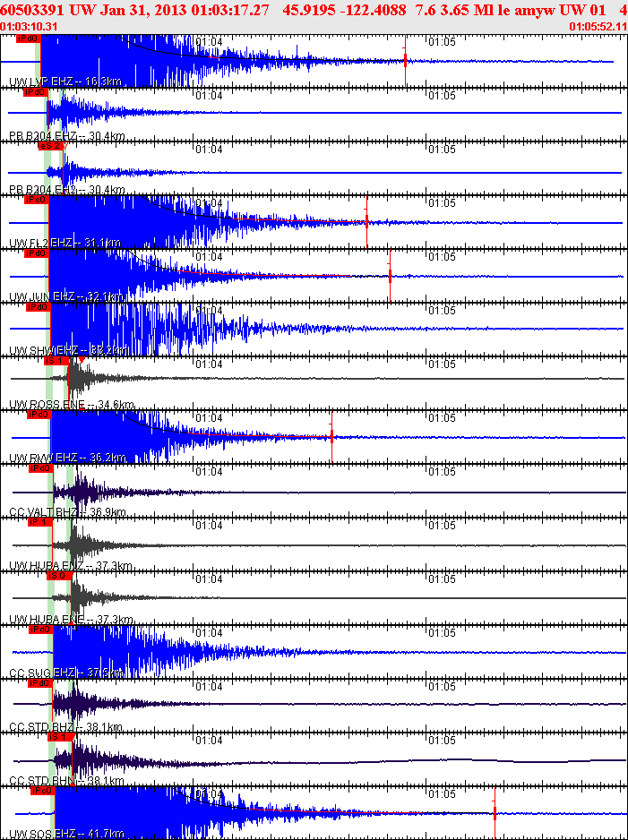Image resolution: width=628 pixels, height=840 pixels.
Task: Click the iS 1 pick flag on UW ROSS ENE
Action: 56,361
